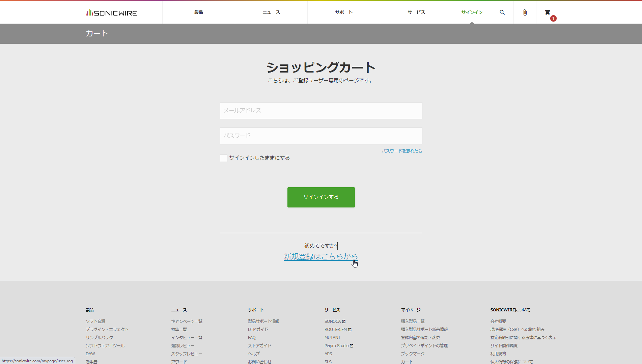Open footer link ストアガイド
642x364 pixels.
pos(259,346)
